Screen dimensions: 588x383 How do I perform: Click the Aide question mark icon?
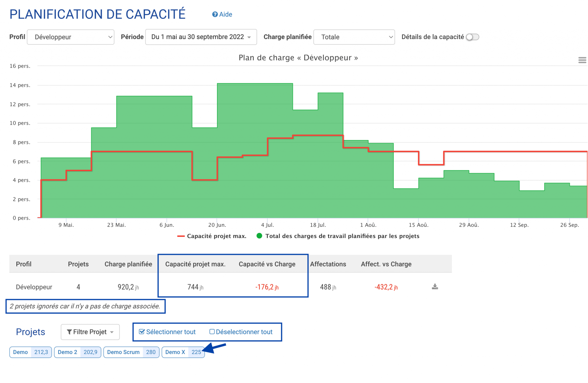tap(215, 14)
